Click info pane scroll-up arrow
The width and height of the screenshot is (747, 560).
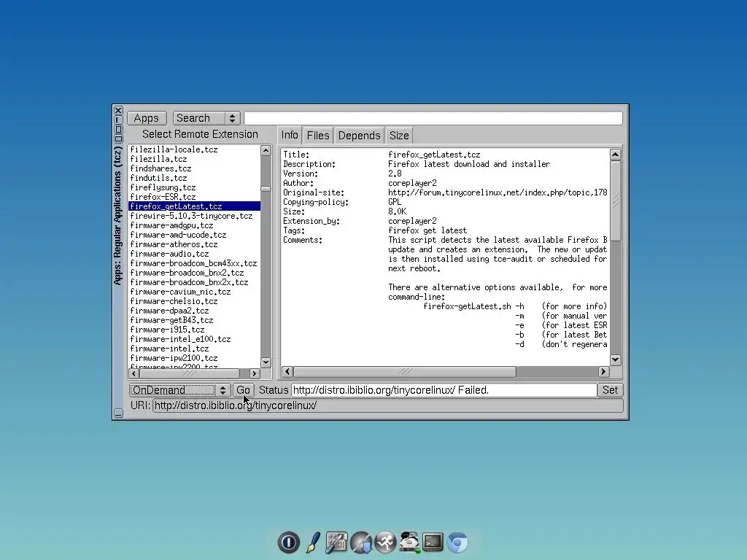pos(616,155)
